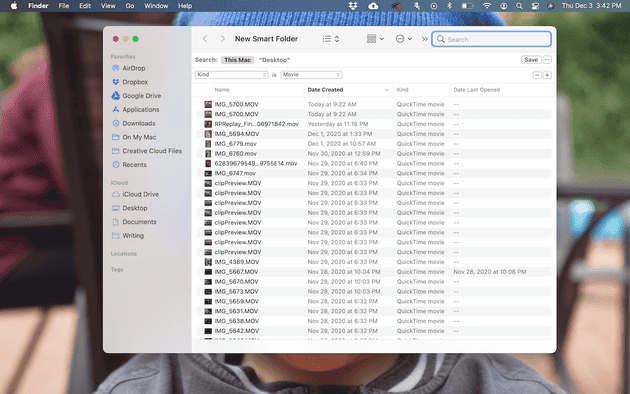Add a rule with the plus button
Screen dimensions: 630x394
coord(547,75)
